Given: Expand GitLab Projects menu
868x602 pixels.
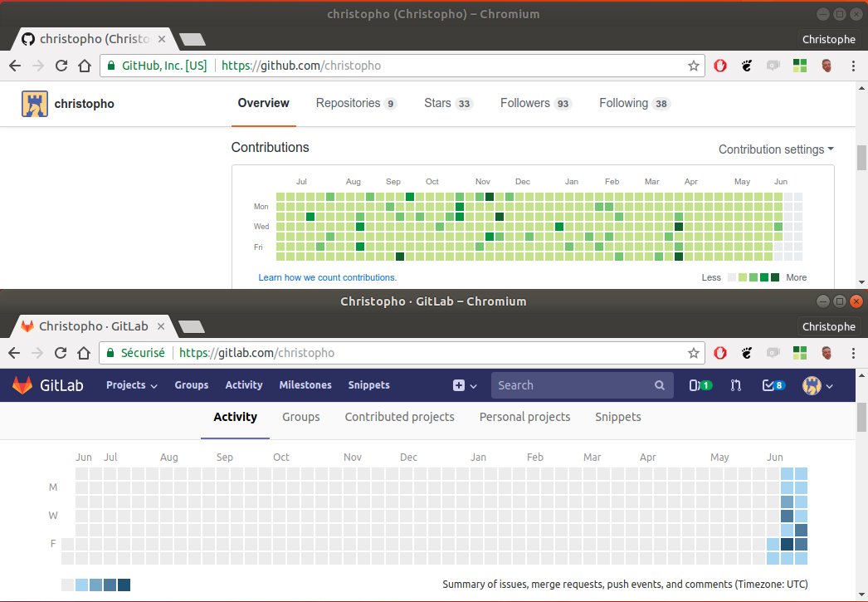Looking at the screenshot, I should pyautogui.click(x=131, y=385).
